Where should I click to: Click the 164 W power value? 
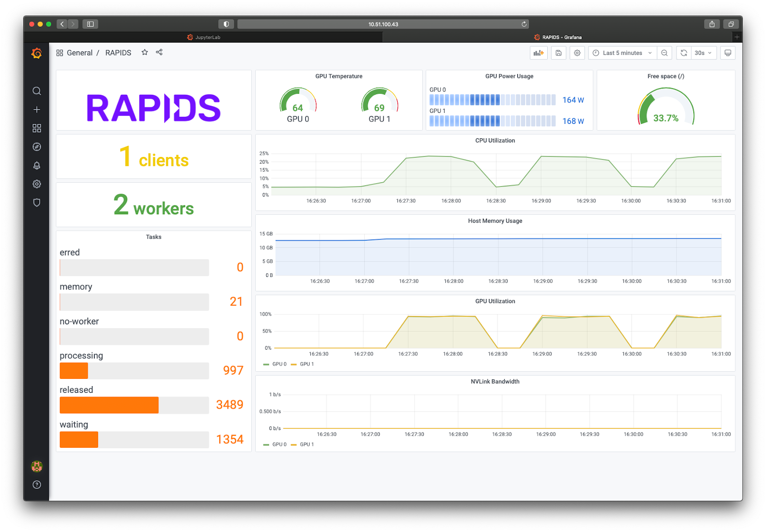point(573,100)
